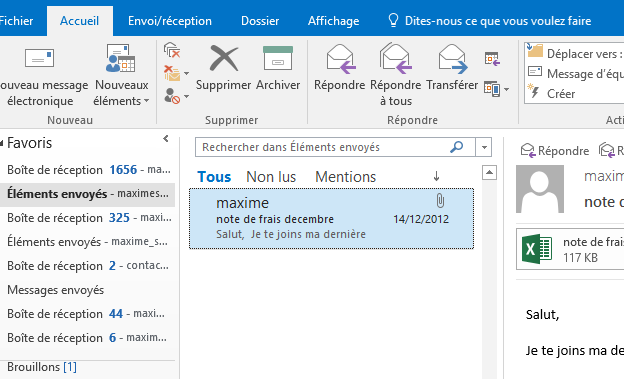624x379 pixels.
Task: Switch to the Non lus filter
Action: [x=271, y=177]
